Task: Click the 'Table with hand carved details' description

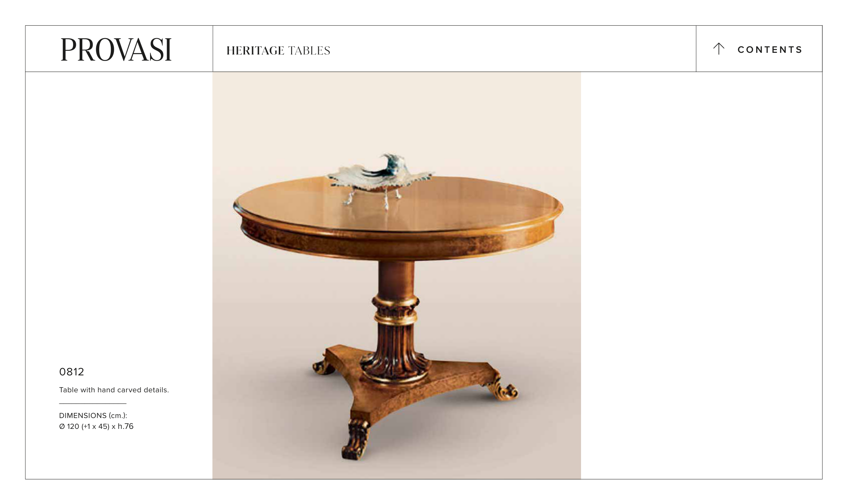Action: point(114,390)
